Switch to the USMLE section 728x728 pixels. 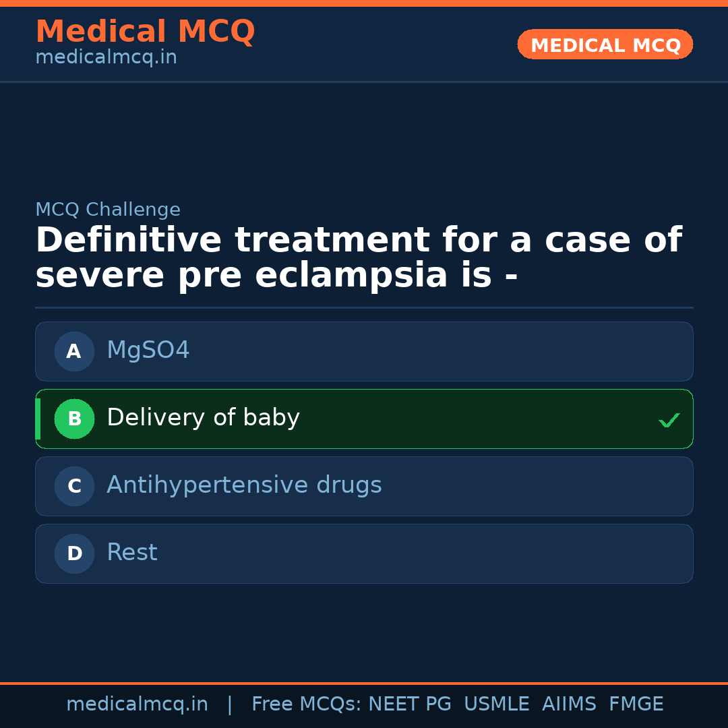497,704
